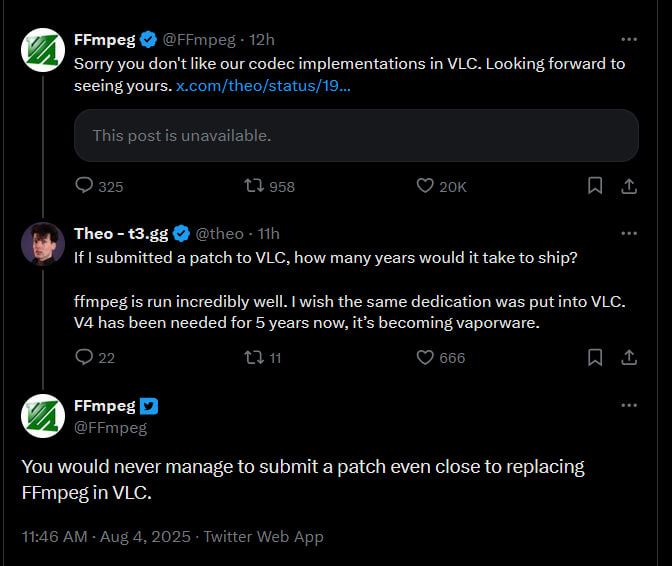
Task: Reply to Theo's post with 22 replies
Action: tap(85, 357)
